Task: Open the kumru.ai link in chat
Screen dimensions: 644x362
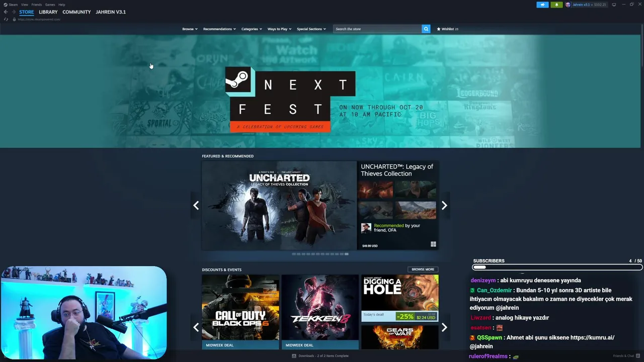Action: [x=593, y=337]
